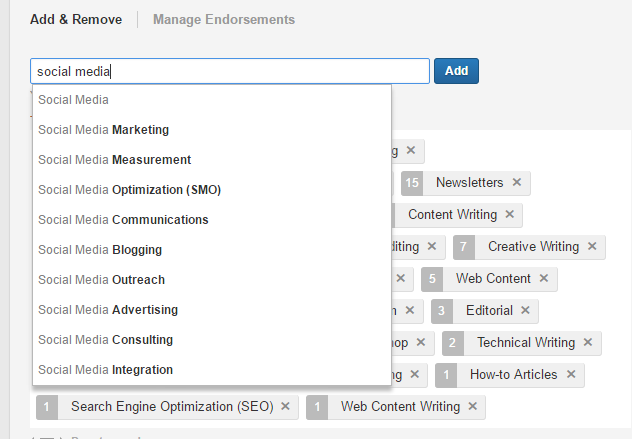Remove Search Engine Optimization (SEO) skill
This screenshot has height=439, width=632.
285,407
